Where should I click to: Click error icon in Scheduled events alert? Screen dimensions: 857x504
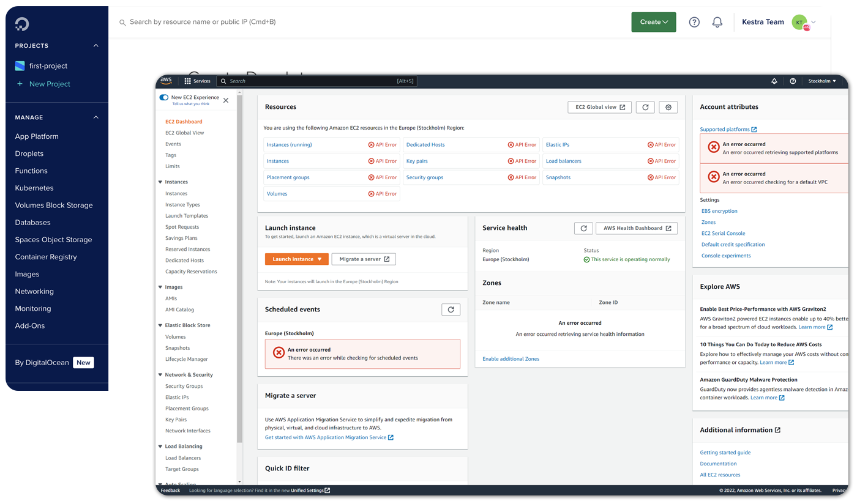point(279,353)
